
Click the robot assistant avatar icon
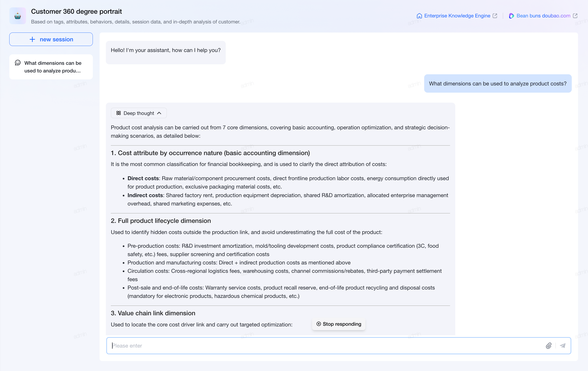[x=18, y=16]
